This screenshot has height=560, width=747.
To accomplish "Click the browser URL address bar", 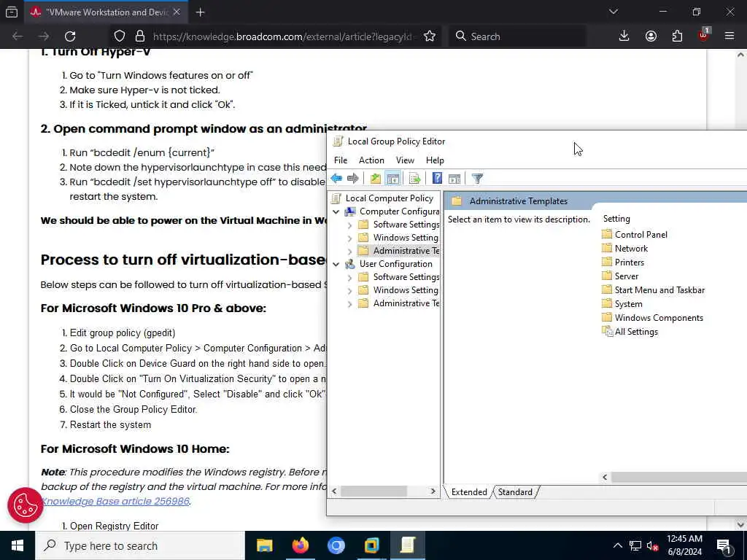I will click(x=284, y=36).
